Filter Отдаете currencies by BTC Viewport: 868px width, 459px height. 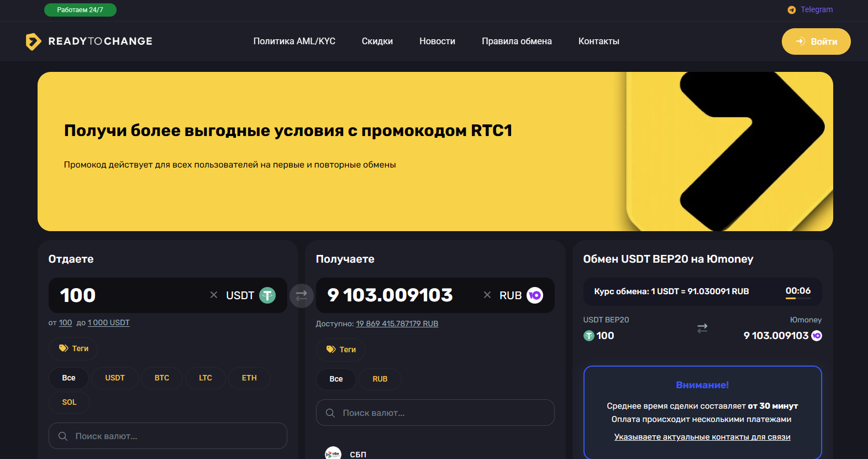coord(162,378)
